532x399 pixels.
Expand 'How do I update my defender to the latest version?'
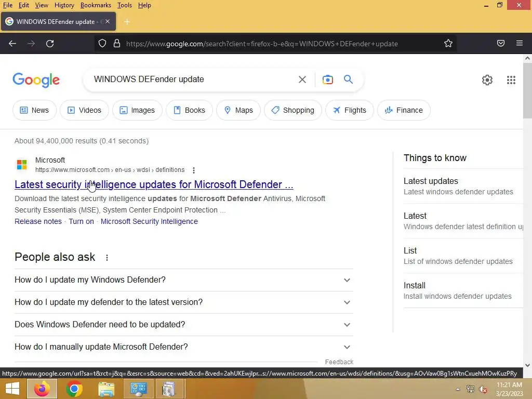coord(184,302)
